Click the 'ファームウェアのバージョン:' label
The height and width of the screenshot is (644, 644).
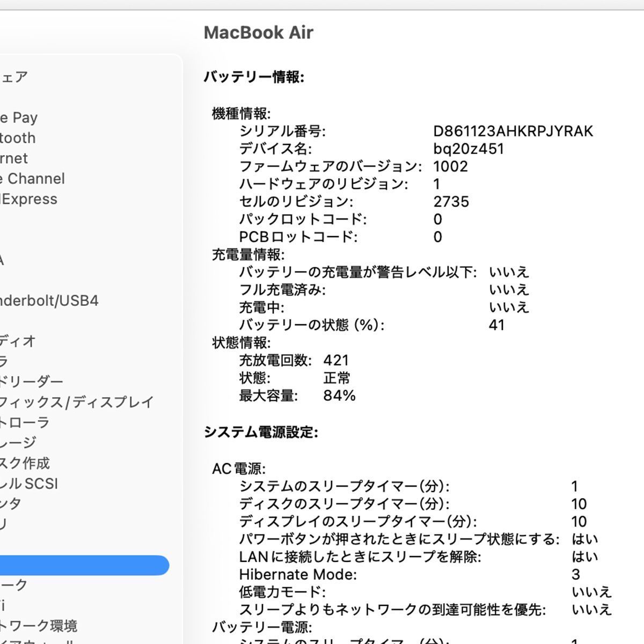click(331, 166)
